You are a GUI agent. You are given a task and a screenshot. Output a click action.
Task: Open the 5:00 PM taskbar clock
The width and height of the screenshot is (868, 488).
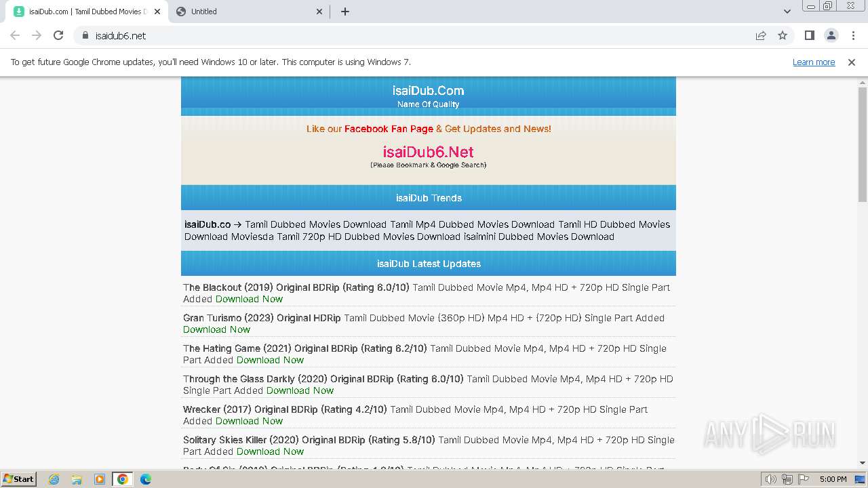[x=833, y=479]
